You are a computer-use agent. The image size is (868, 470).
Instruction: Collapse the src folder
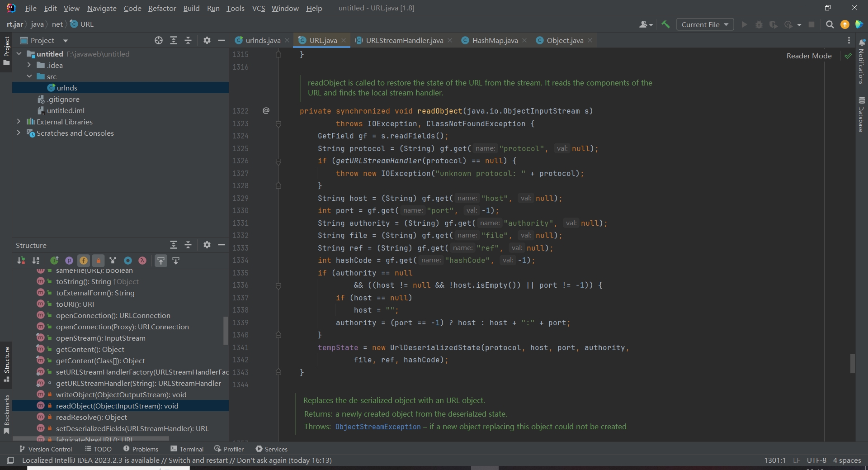point(29,76)
